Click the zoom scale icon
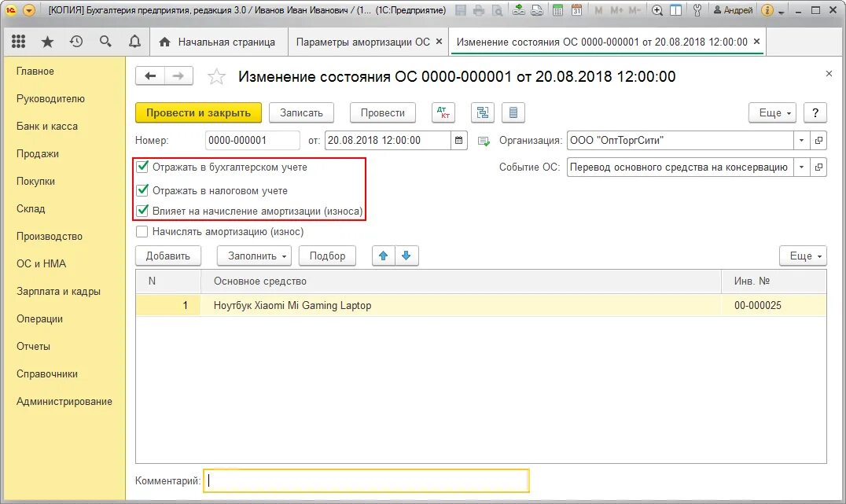Image resolution: width=846 pixels, height=504 pixels. coord(657,9)
